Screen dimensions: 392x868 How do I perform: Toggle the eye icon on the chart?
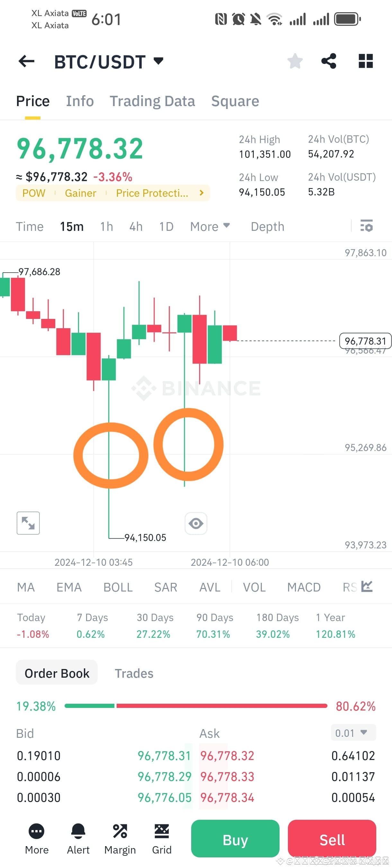196,523
